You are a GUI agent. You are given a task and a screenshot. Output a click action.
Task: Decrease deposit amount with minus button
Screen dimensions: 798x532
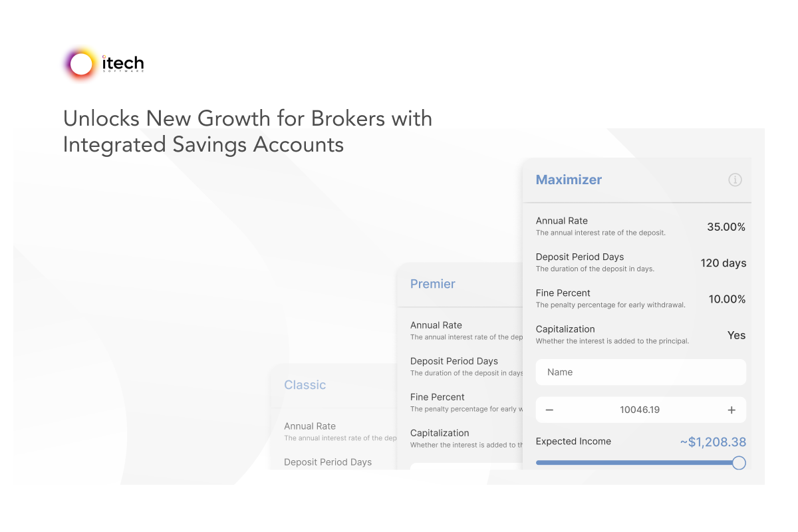(x=549, y=410)
